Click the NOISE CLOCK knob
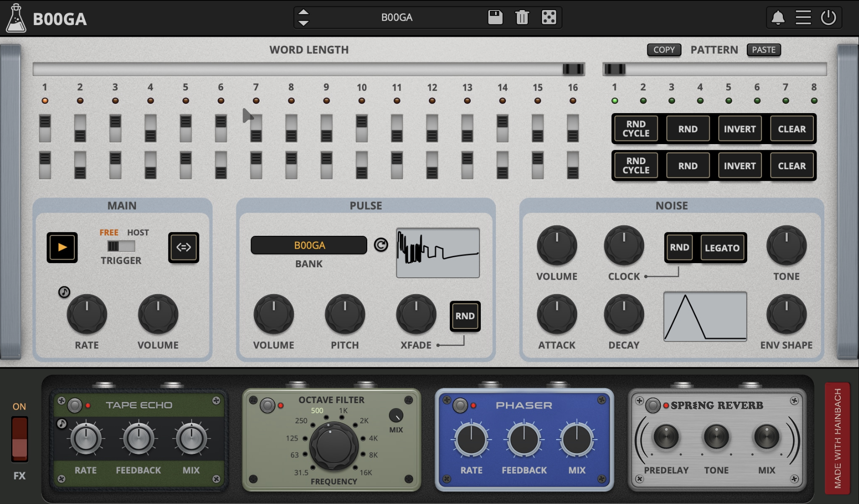This screenshot has height=504, width=859. click(624, 245)
